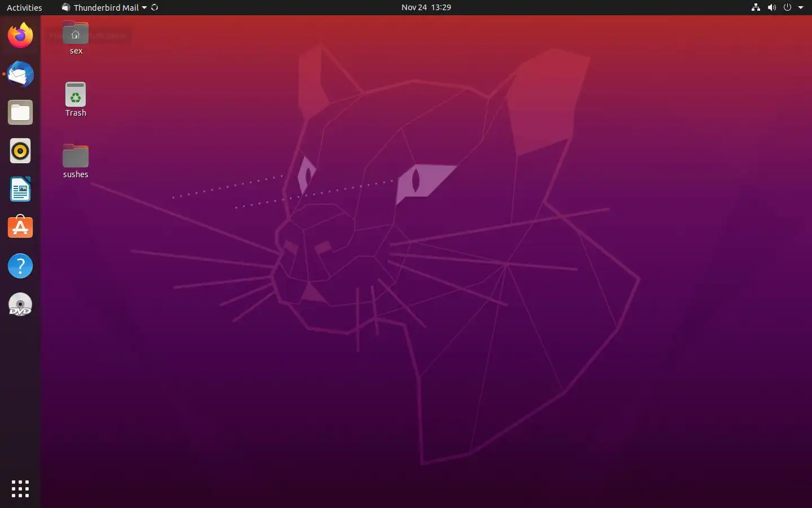
Task: Open the Help icon in dock
Action: tap(20, 266)
